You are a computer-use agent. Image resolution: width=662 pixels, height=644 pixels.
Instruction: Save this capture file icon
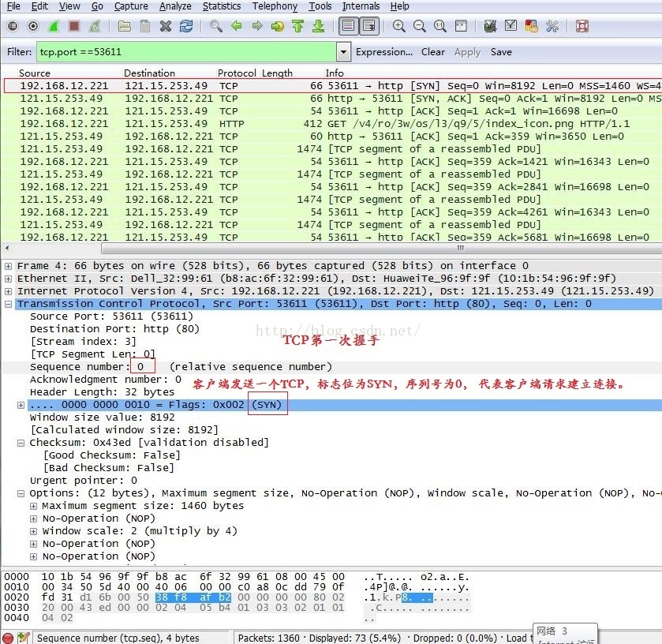(x=145, y=26)
